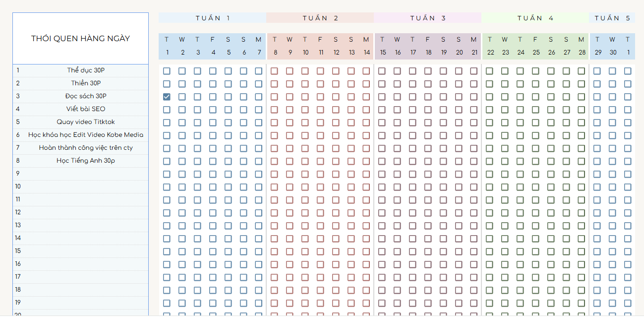
Task: Check "Quay video Titktok" for day 22
Action: click(489, 123)
